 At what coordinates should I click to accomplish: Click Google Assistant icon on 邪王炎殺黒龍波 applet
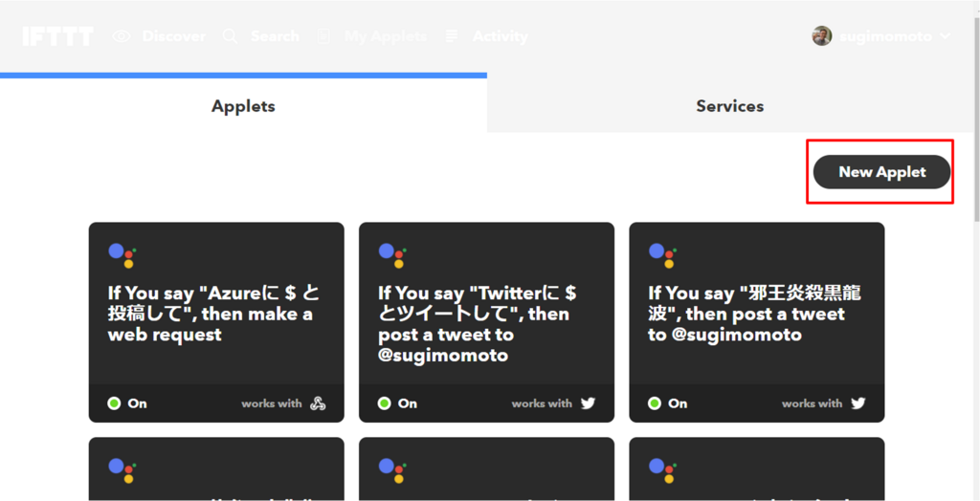tap(662, 255)
